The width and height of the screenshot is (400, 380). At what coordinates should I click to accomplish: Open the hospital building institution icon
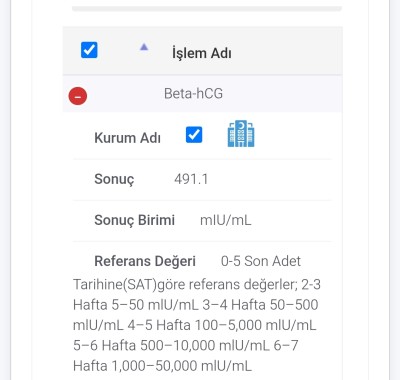pyautogui.click(x=241, y=134)
